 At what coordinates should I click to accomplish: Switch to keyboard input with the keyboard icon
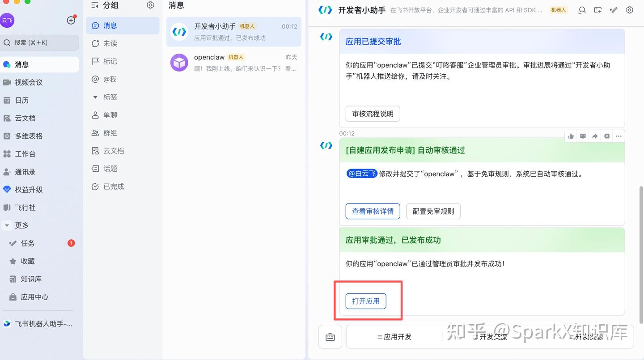[x=330, y=337]
